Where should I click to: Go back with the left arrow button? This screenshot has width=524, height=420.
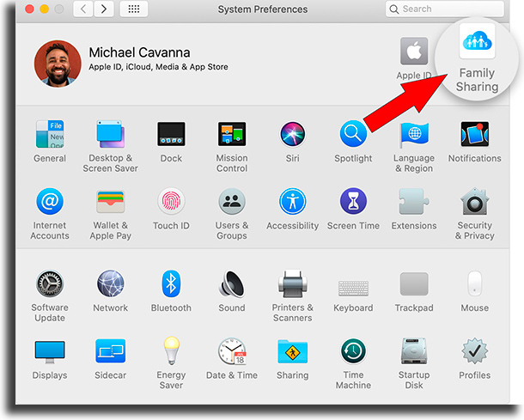pyautogui.click(x=83, y=9)
